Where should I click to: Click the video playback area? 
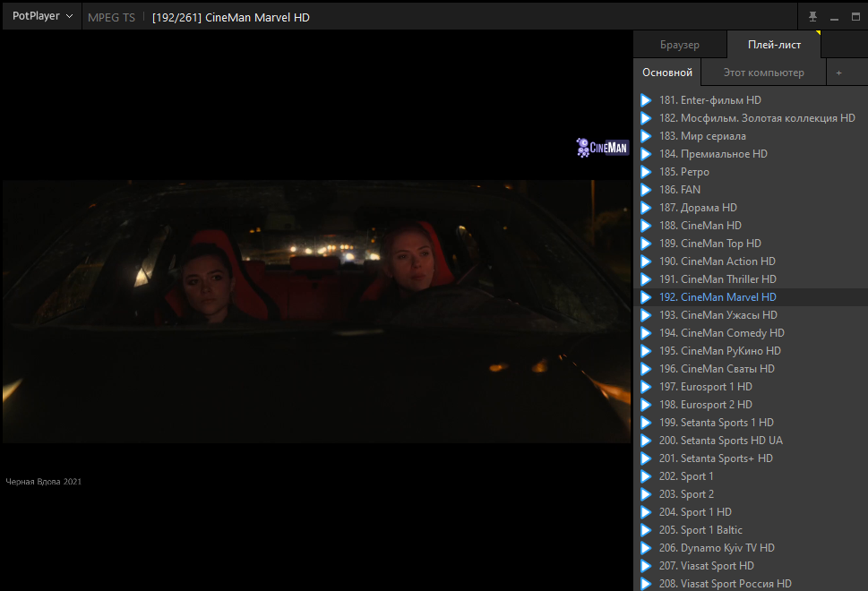pyautogui.click(x=316, y=311)
